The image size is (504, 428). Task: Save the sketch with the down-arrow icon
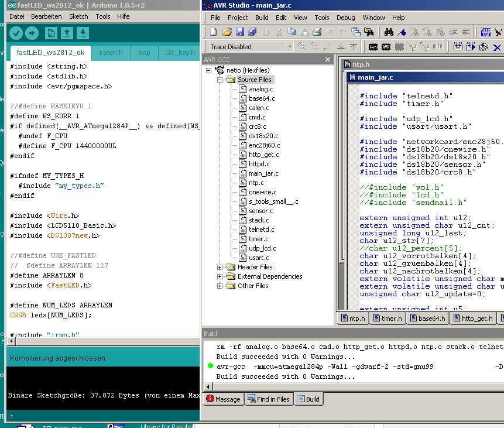coord(83,33)
